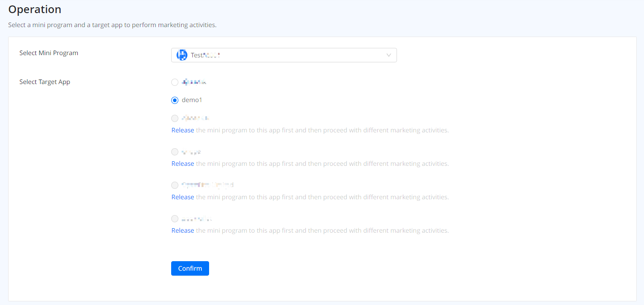Click the dropdown chevron arrow

click(x=388, y=55)
